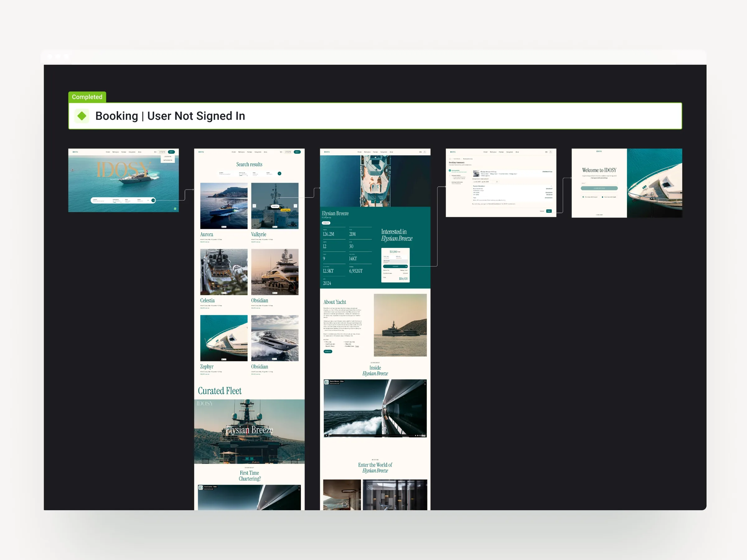Click Contact Us on search results navbar
The width and height of the screenshot is (747, 560).
click(289, 152)
